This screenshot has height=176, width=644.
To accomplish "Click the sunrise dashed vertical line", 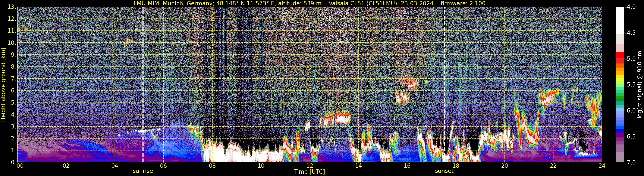I will (x=143, y=85).
